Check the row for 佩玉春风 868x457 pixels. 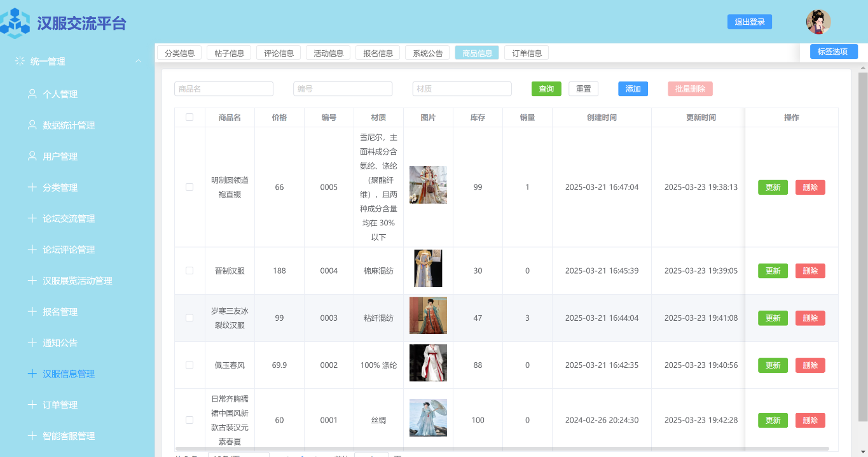click(x=189, y=365)
